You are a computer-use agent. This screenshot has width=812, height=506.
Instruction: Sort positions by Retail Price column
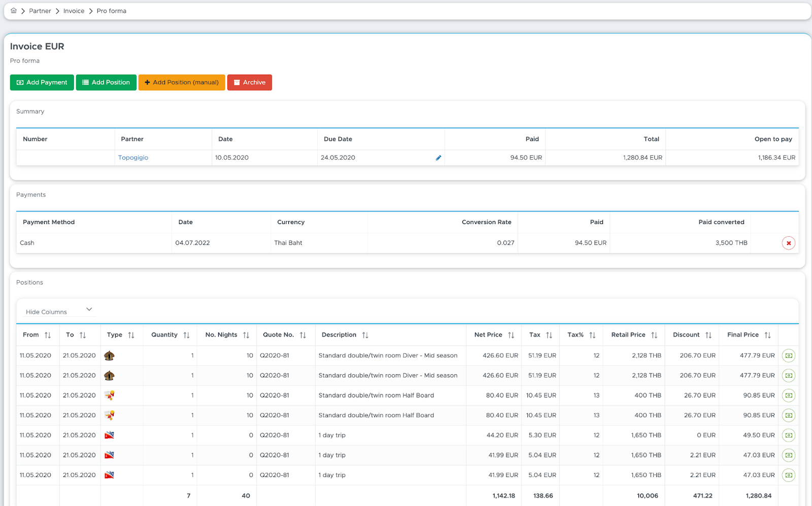click(654, 335)
